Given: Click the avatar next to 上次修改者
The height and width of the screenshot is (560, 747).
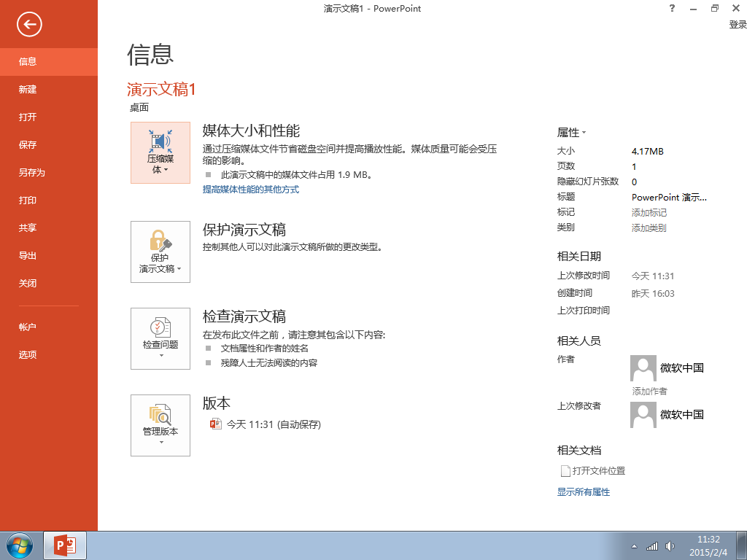Looking at the screenshot, I should coord(643,415).
